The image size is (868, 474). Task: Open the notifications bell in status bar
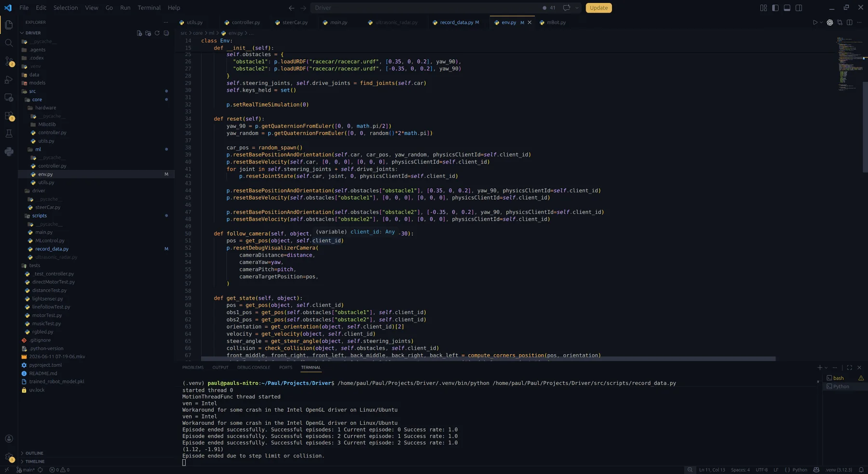click(x=861, y=470)
